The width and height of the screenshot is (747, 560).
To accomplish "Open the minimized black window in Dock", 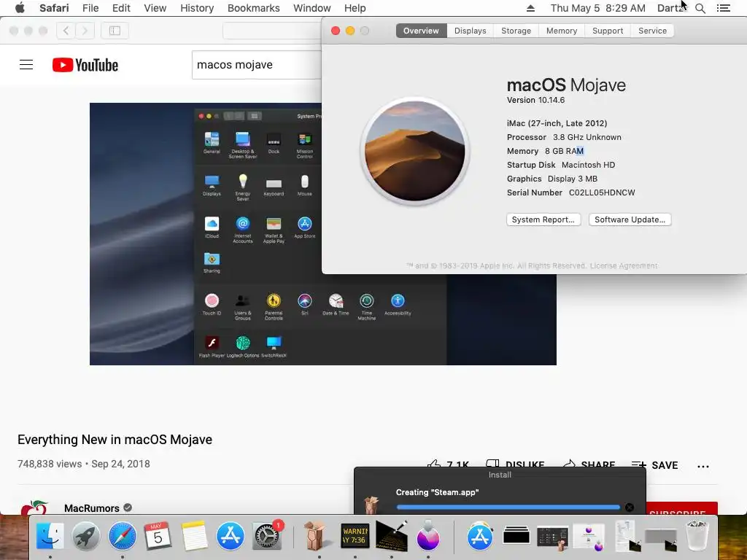I will tap(516, 537).
